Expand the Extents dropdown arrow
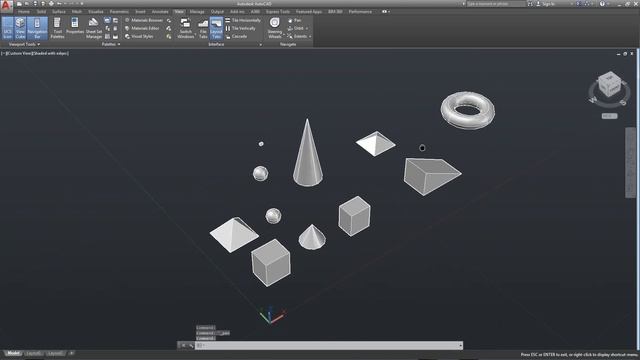The height and width of the screenshot is (360, 640). click(x=310, y=36)
